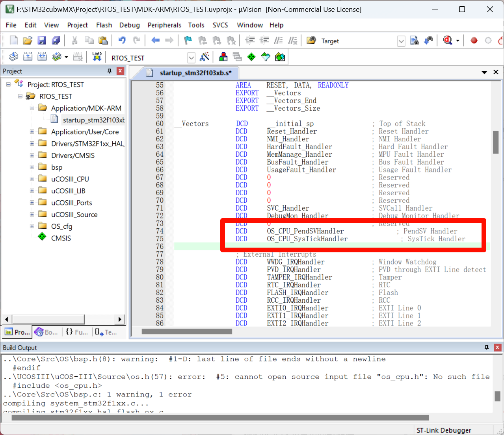Screen dimensions: 504x435
Task: Open the Flash menu
Action: (x=104, y=25)
